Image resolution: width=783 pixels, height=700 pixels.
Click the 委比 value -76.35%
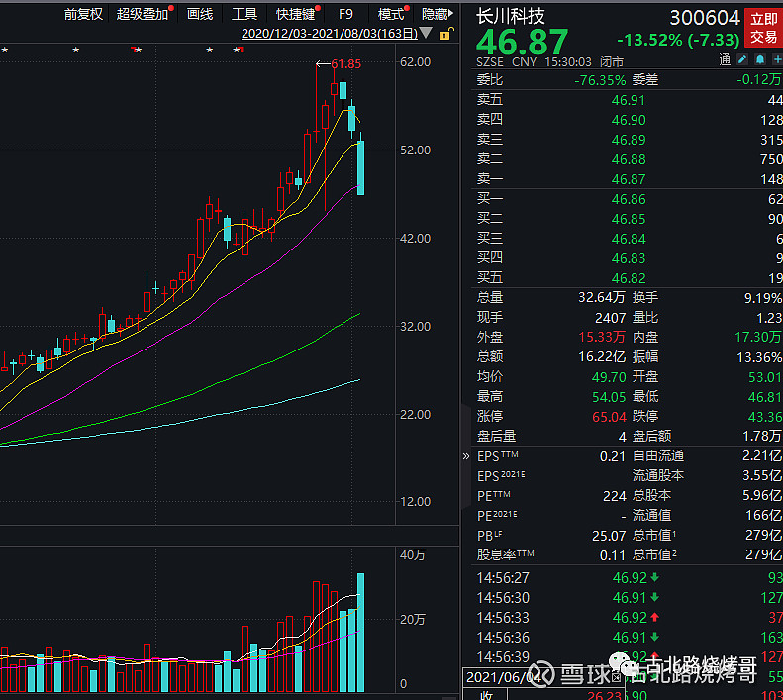point(600,80)
